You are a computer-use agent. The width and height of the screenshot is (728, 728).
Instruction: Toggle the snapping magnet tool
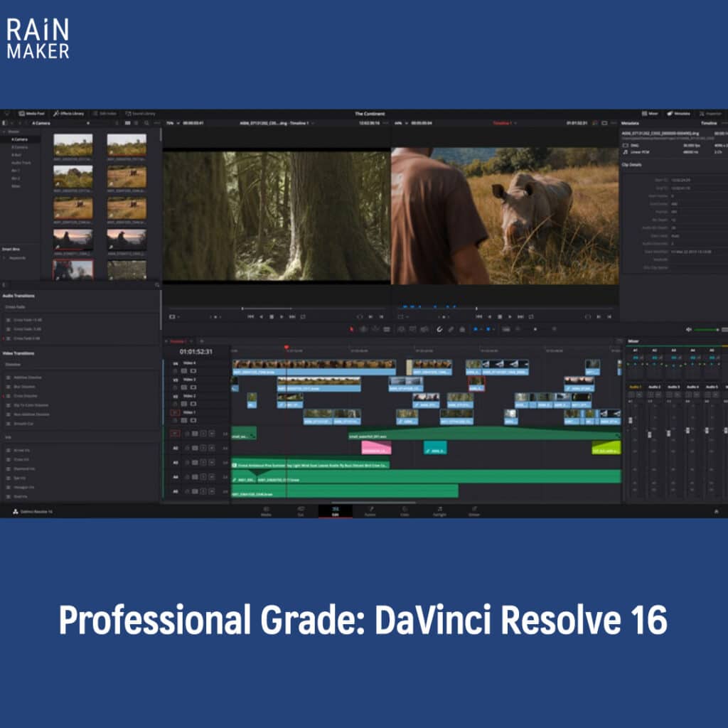pyautogui.click(x=439, y=329)
